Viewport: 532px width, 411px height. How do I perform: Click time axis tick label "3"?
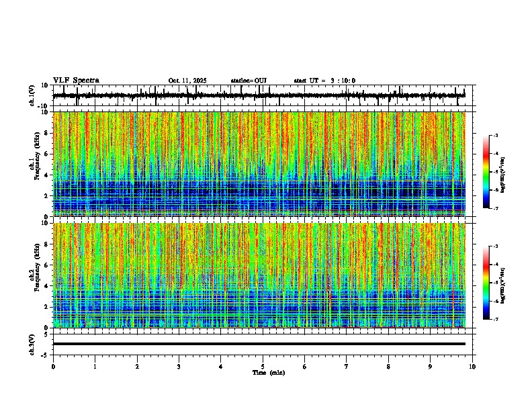(x=179, y=367)
